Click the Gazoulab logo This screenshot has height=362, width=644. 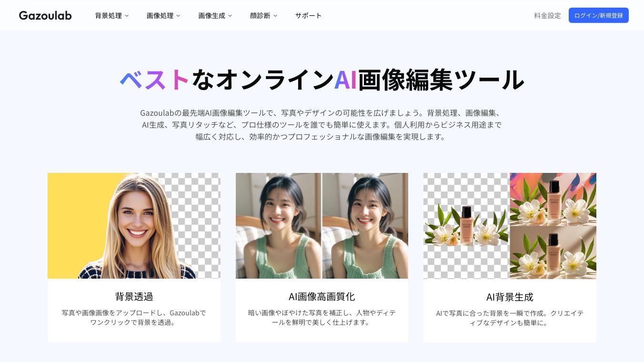[45, 15]
